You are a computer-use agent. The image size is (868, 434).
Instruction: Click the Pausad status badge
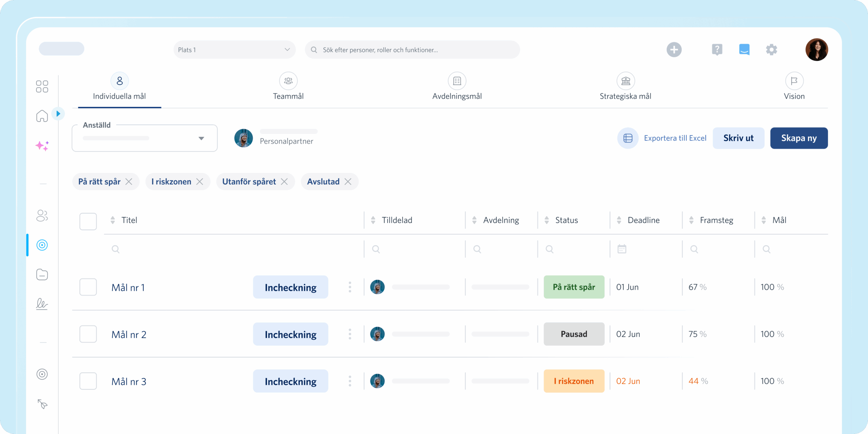coord(574,334)
